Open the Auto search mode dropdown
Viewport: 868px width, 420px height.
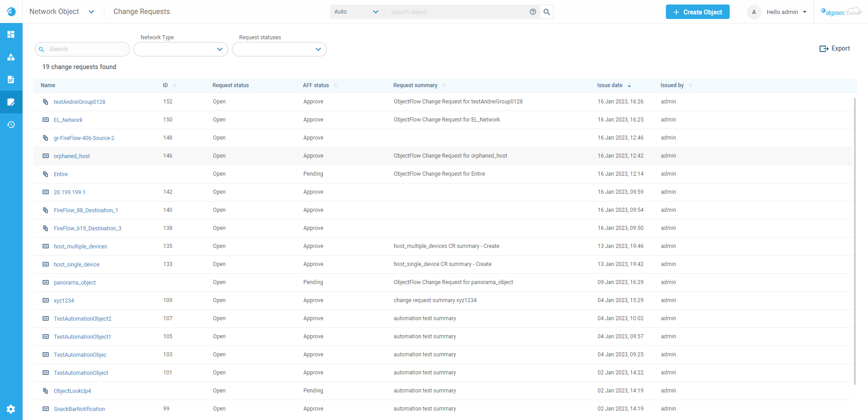pyautogui.click(x=356, y=12)
